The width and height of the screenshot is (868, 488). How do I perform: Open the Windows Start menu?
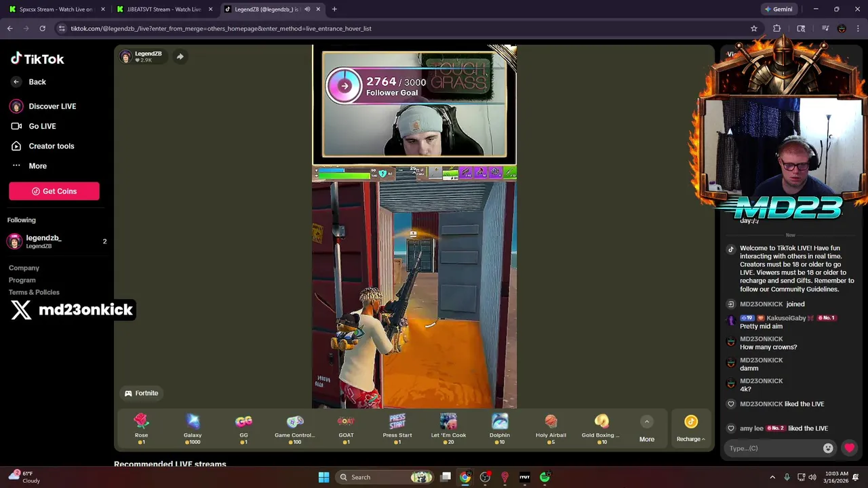[x=323, y=477]
